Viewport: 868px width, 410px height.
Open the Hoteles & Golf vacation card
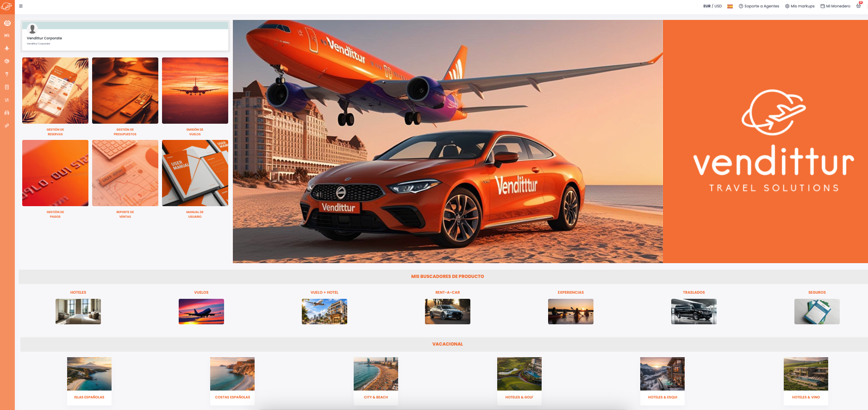519,381
